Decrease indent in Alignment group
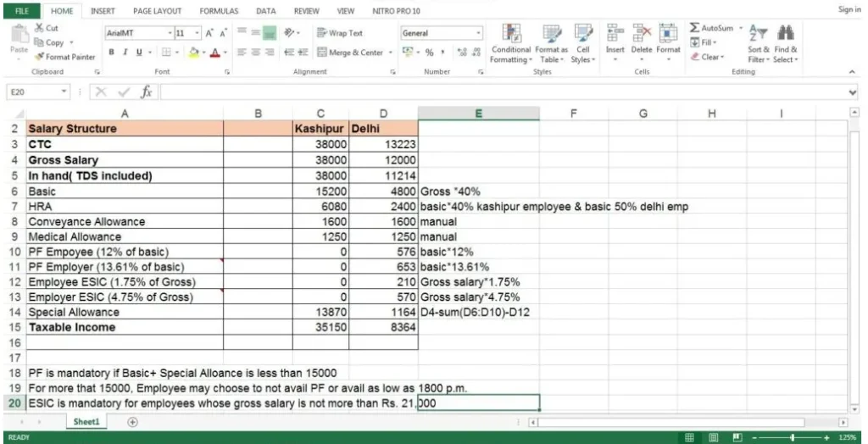Screen dimensions: 868x444 point(289,52)
